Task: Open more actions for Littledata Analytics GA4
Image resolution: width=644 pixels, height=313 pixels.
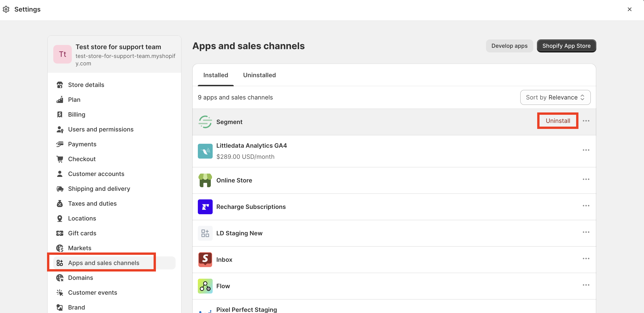Action: [586, 150]
